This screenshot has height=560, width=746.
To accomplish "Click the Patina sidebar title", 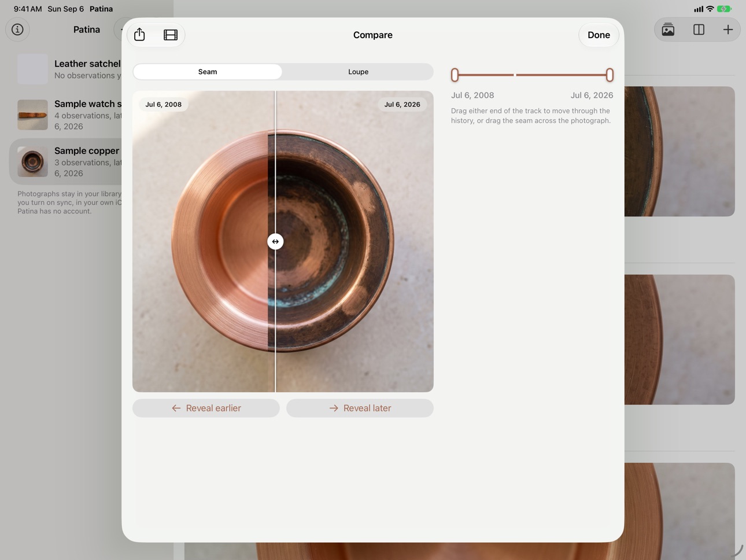I will 87,30.
